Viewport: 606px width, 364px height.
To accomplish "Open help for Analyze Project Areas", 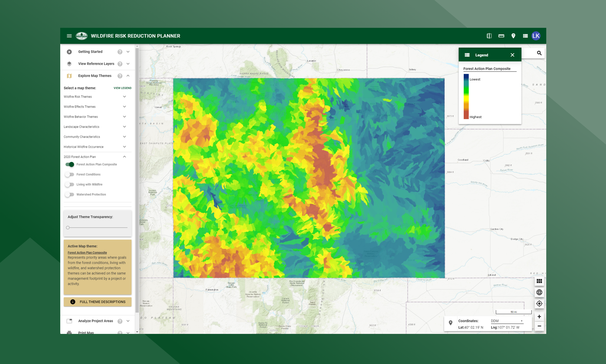I will pyautogui.click(x=120, y=321).
